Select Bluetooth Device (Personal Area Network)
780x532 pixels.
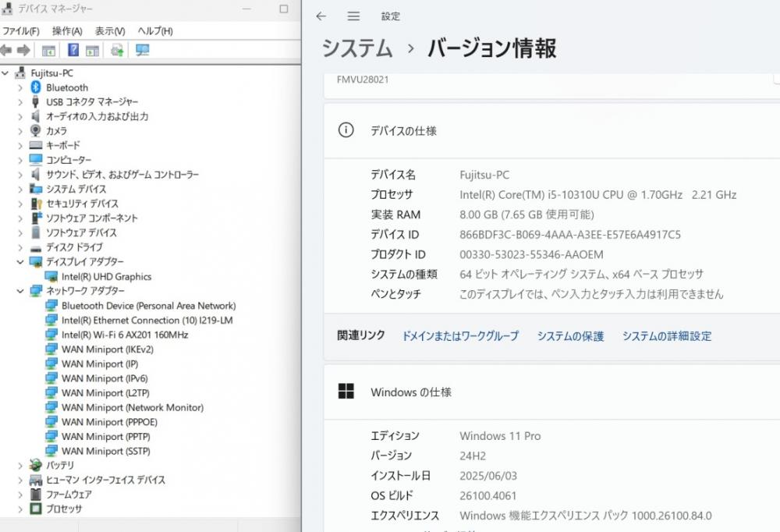click(x=148, y=306)
